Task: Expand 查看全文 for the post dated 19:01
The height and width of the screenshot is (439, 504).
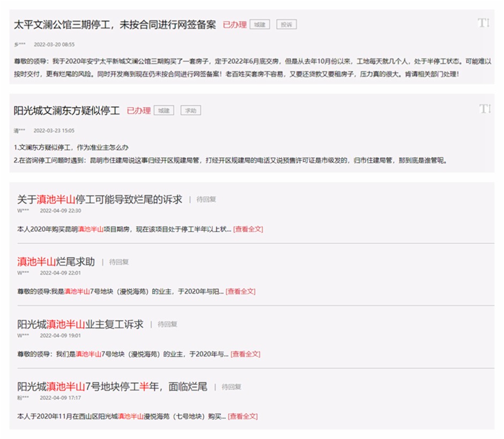Action: [245, 354]
